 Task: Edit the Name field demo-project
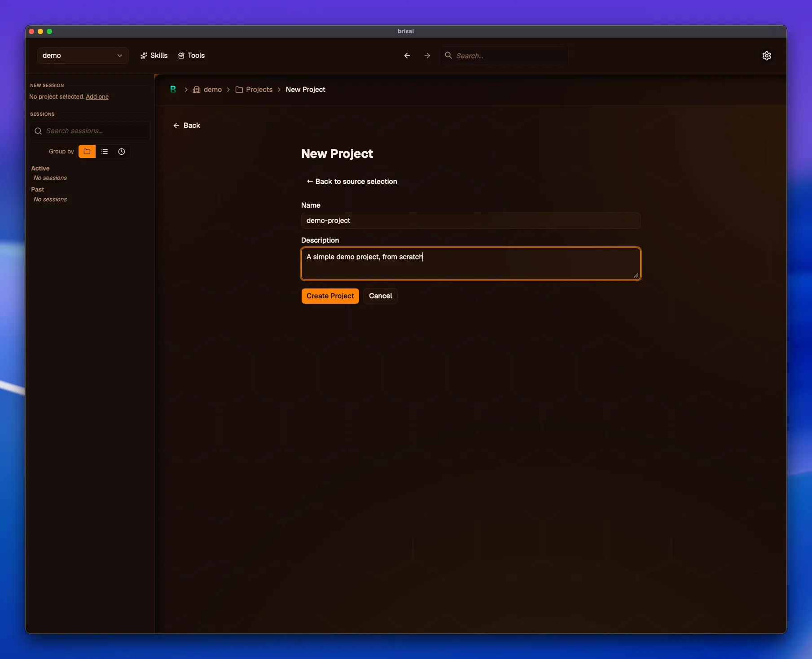tap(470, 221)
